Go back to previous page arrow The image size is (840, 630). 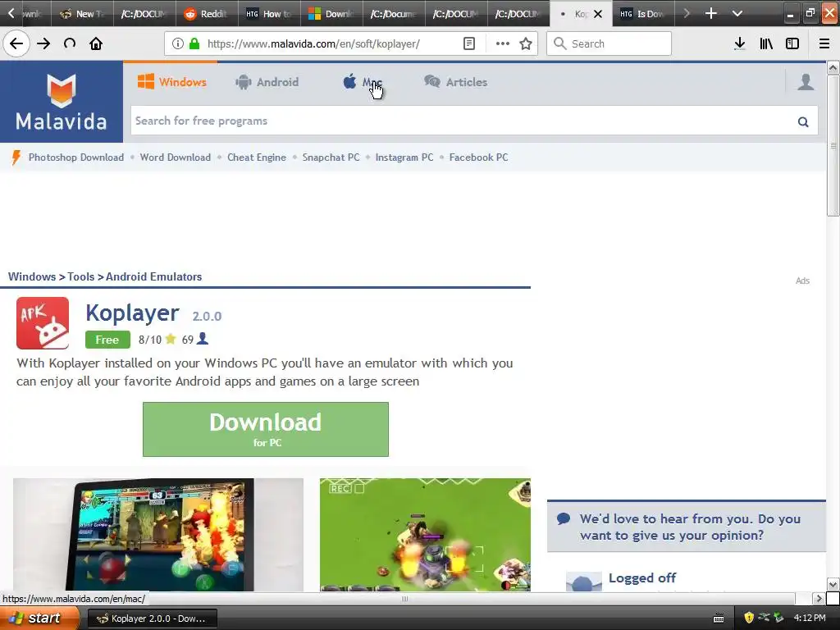16,43
